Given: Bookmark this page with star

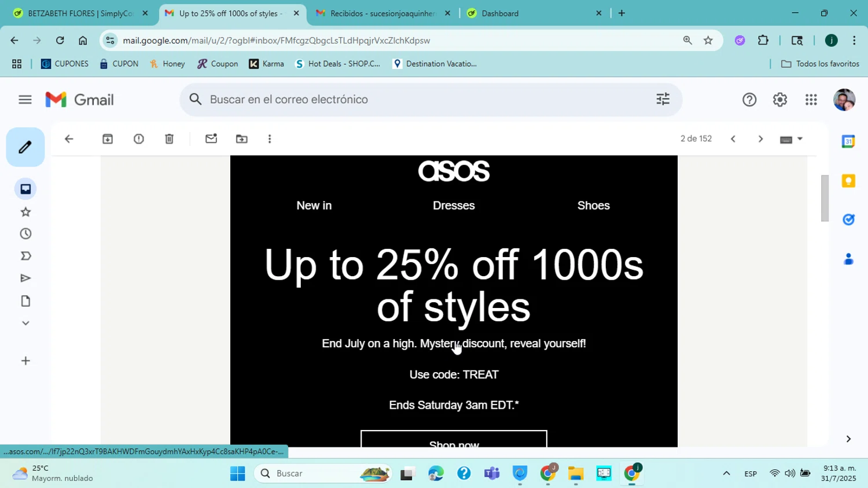Looking at the screenshot, I should point(708,41).
